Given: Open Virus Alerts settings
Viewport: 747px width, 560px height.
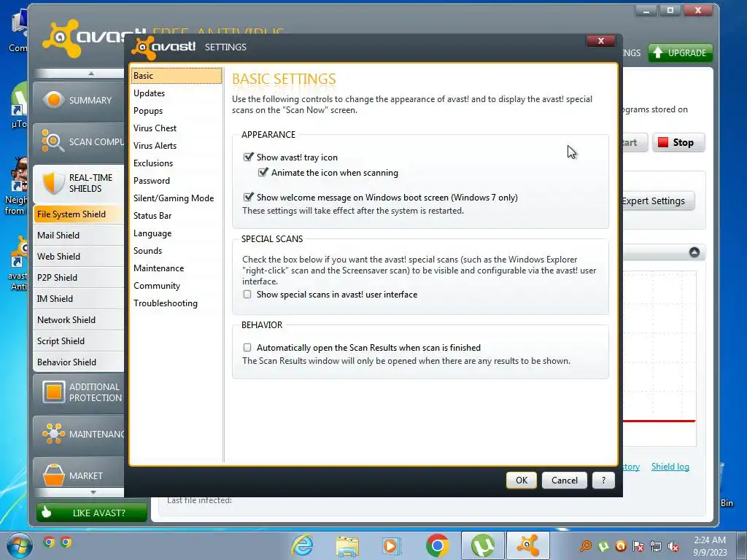Looking at the screenshot, I should 177,146.
